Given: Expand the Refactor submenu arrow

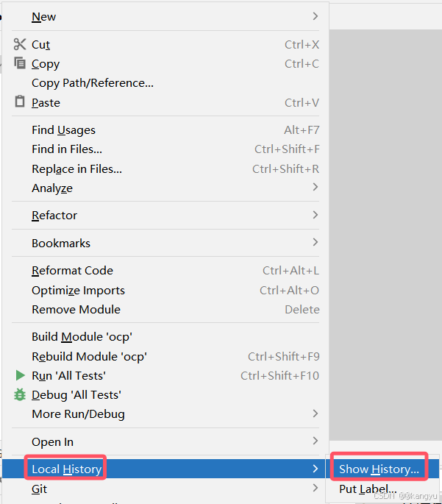Looking at the screenshot, I should click(x=315, y=215).
